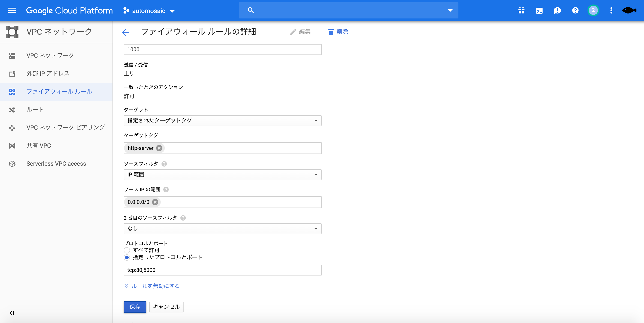Screen dimensions: 644x323
Task: Select 外部 IP アドレス in sidebar
Action: click(56, 74)
